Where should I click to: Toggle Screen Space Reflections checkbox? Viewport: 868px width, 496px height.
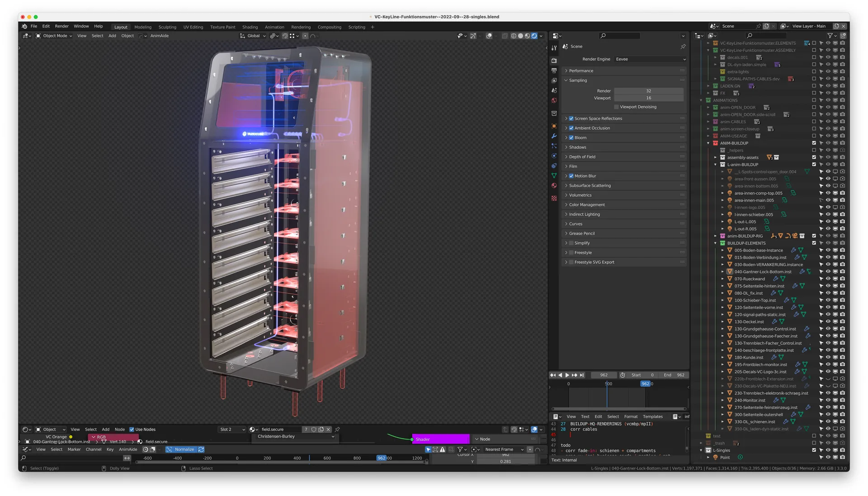[x=571, y=119]
